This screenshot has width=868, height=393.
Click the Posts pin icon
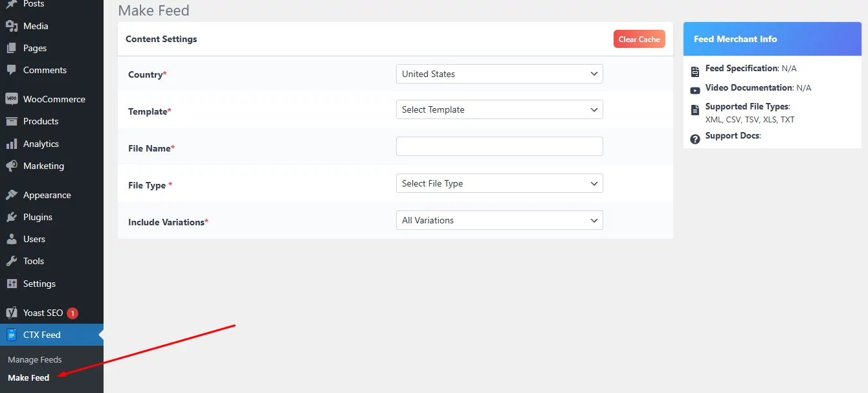point(12,5)
